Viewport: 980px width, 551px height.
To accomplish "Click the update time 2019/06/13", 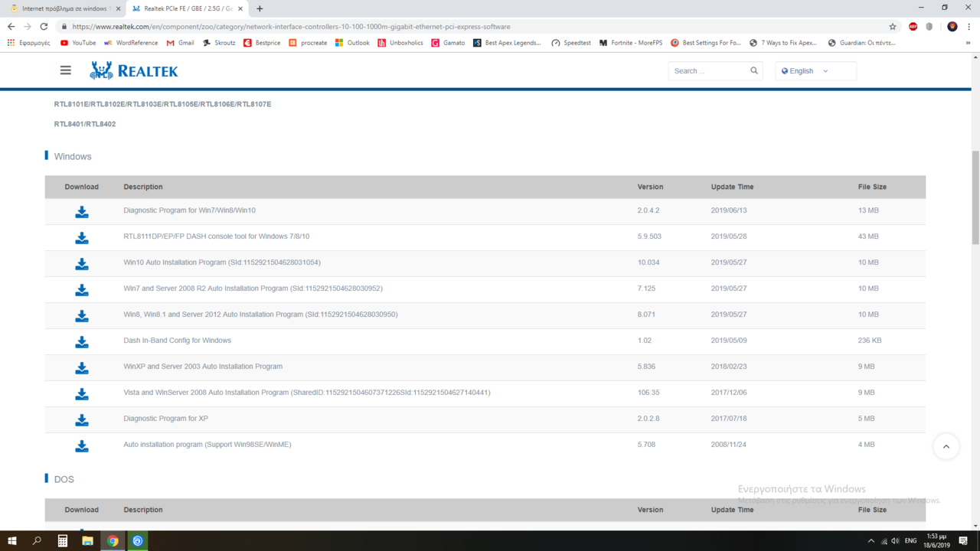I will (x=729, y=210).
